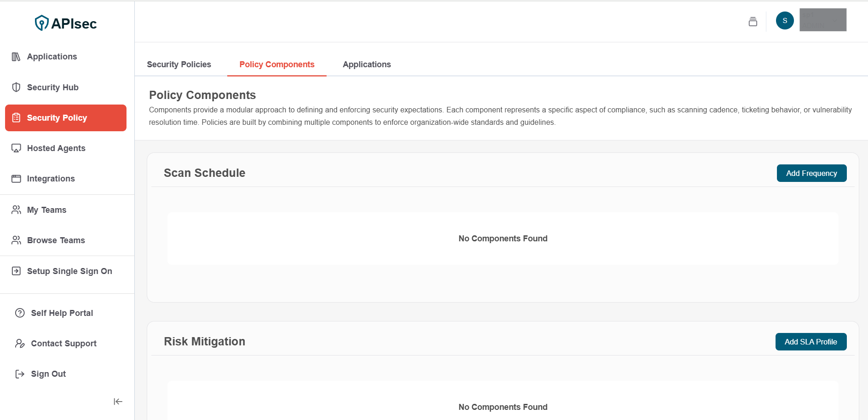Screen dimensions: 868x420
Task: Click the Integrations window icon
Action: tap(16, 179)
